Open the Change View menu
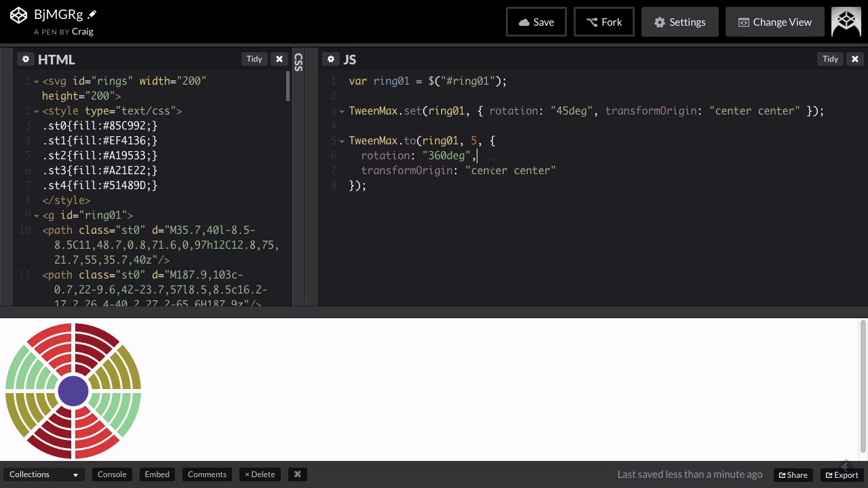868x488 pixels. (x=775, y=22)
